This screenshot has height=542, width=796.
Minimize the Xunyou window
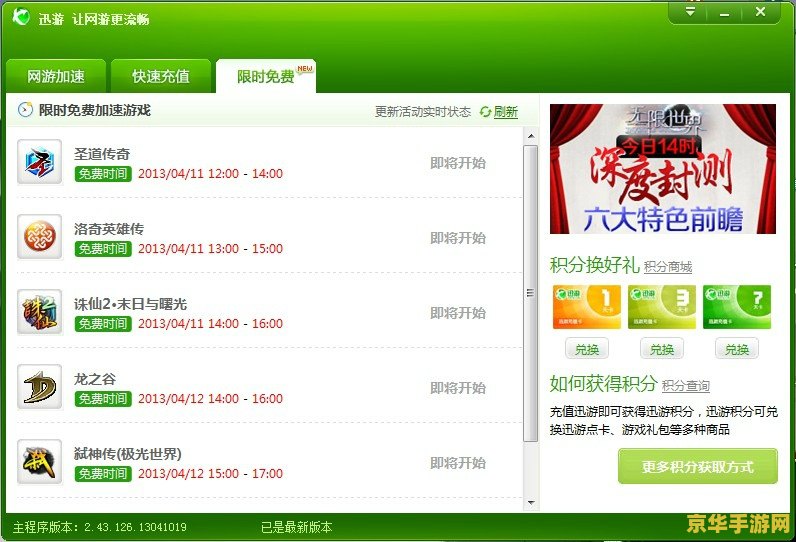[x=724, y=13]
